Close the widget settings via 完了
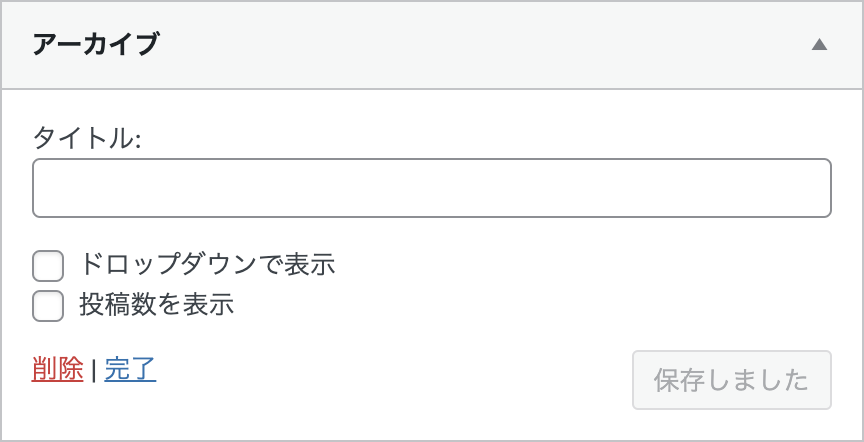 point(130,369)
